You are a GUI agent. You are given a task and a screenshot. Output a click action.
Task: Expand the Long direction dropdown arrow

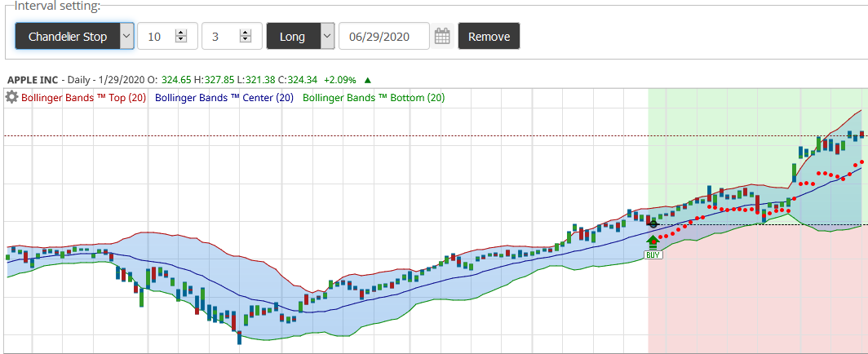pos(327,36)
